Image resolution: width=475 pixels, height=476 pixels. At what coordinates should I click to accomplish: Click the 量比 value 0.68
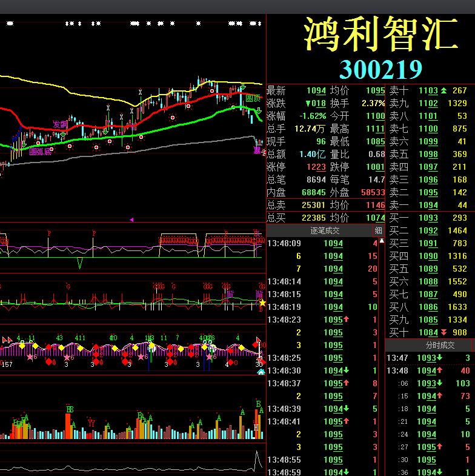pyautogui.click(x=376, y=154)
